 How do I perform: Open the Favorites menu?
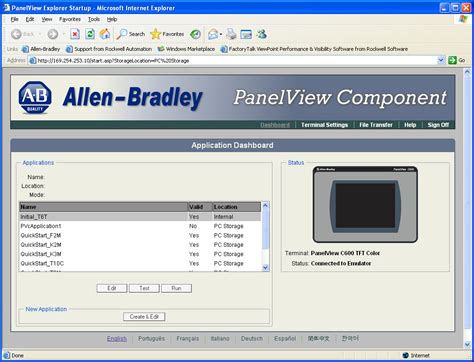pos(70,19)
